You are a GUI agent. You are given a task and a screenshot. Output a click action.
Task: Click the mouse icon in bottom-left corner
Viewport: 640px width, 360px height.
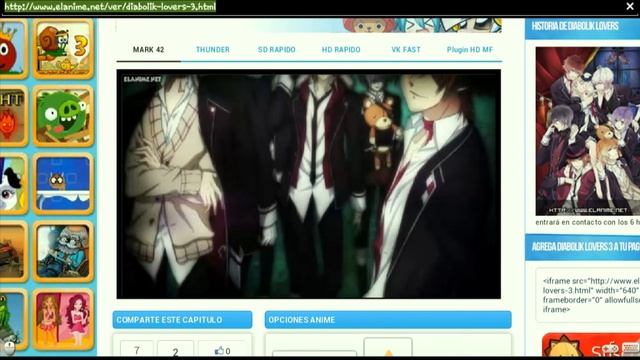(9, 347)
